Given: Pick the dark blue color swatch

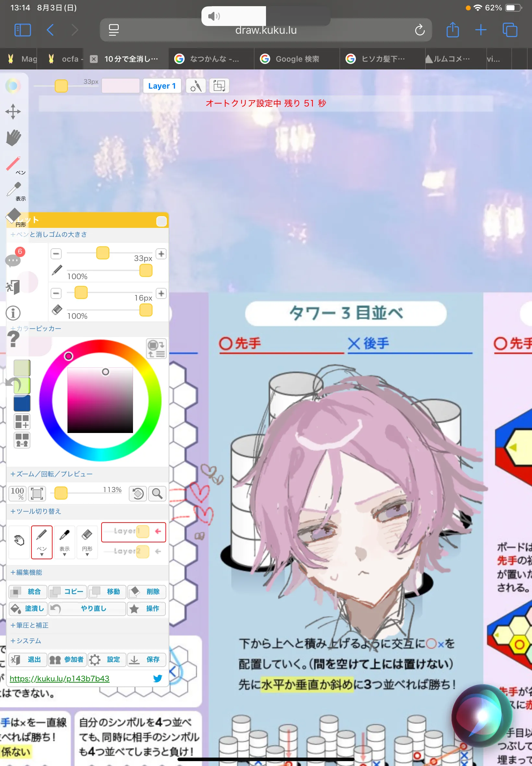Looking at the screenshot, I should click(22, 403).
